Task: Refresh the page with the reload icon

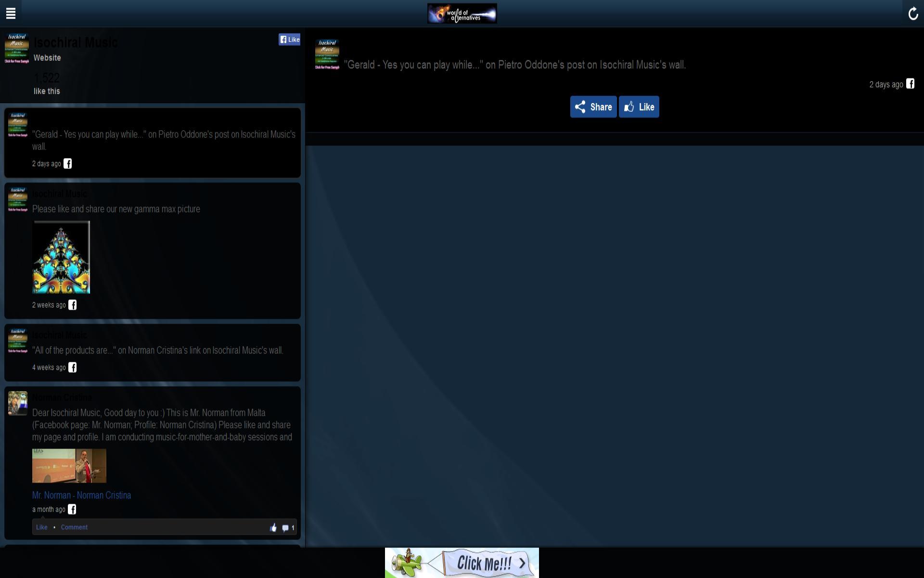Action: [x=913, y=13]
